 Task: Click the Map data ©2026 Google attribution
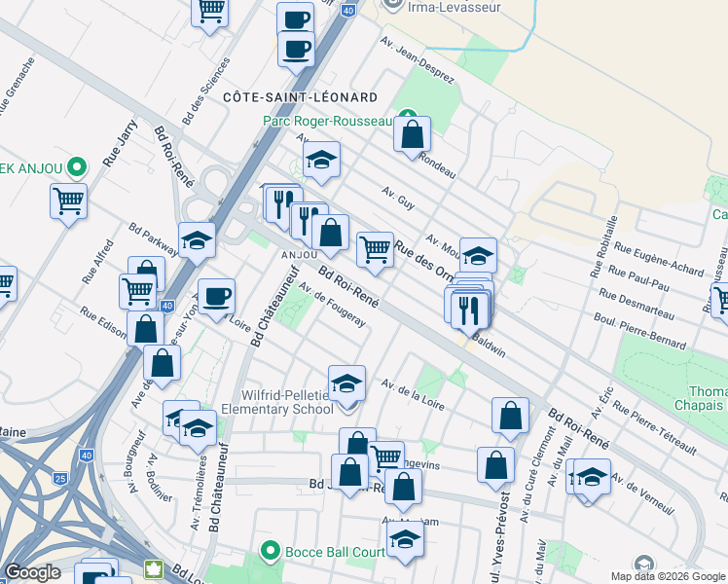coord(668,576)
